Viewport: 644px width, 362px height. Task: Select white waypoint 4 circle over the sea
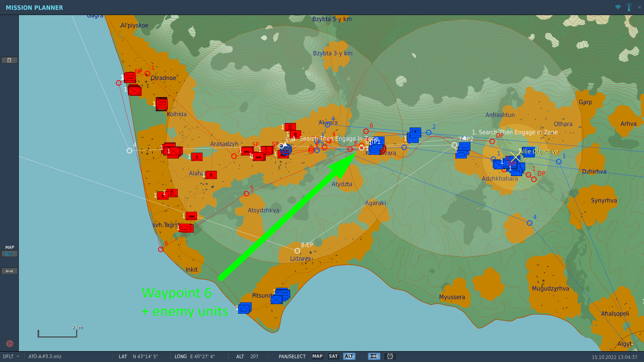(129, 150)
